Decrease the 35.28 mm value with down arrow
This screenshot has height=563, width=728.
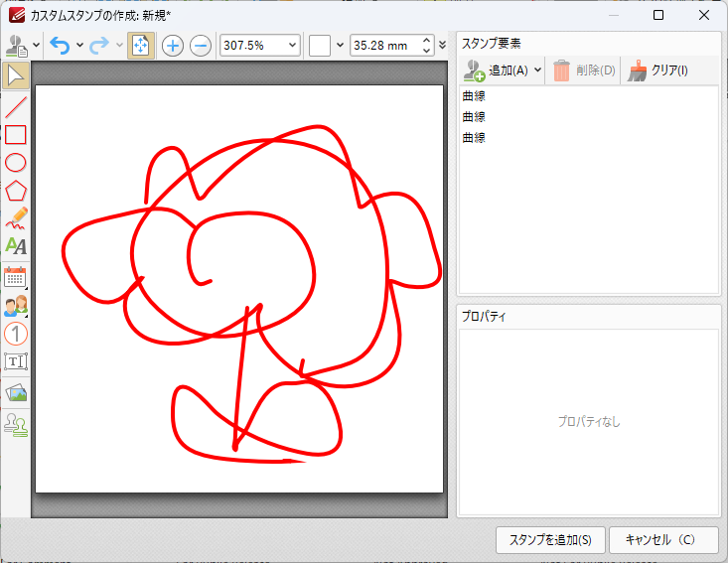427,51
